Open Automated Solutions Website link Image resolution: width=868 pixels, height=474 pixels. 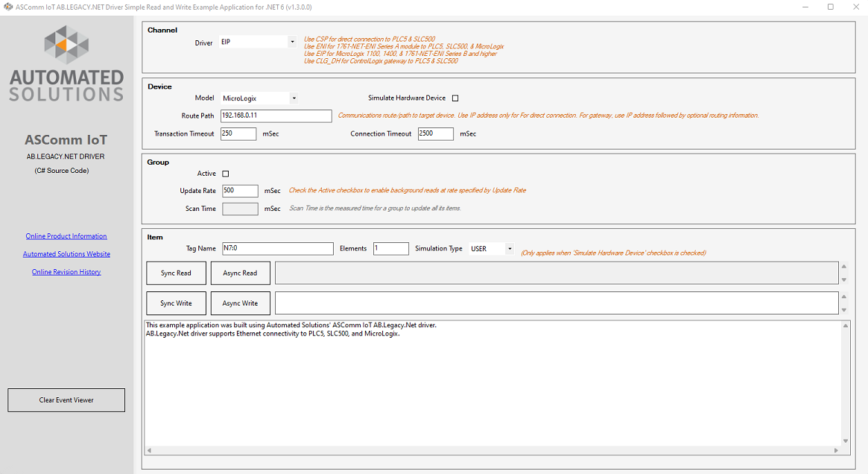pos(66,253)
